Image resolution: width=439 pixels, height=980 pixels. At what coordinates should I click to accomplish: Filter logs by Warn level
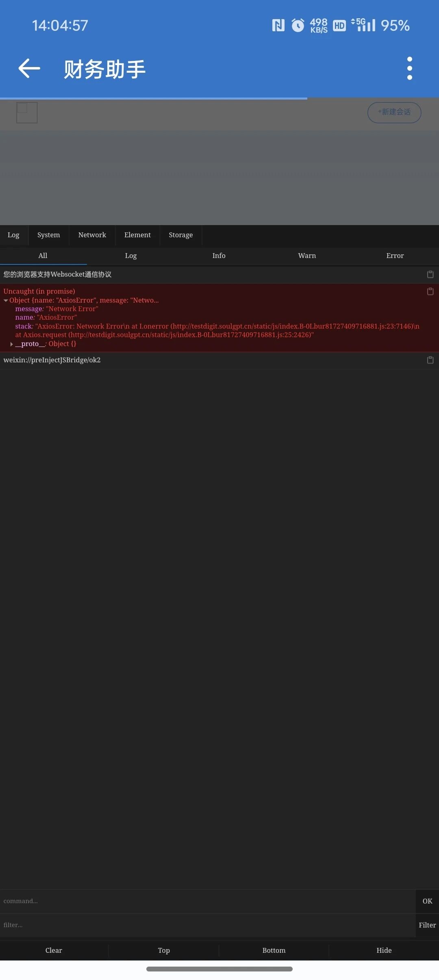(307, 256)
